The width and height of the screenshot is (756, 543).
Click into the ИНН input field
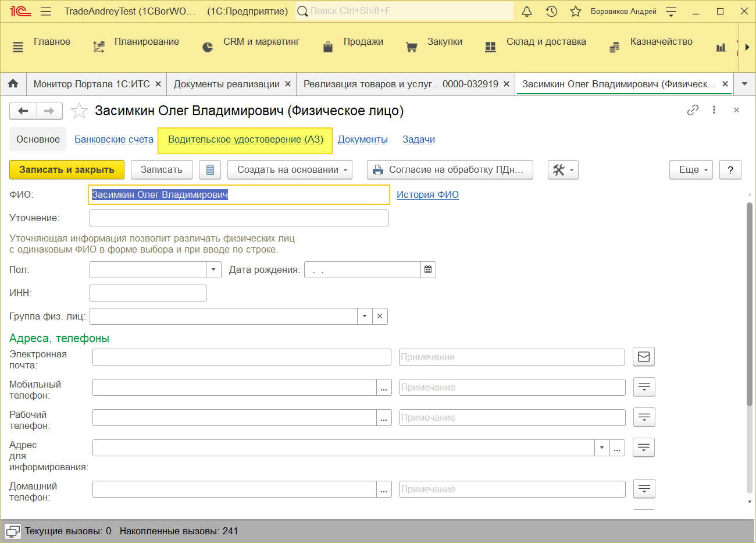click(x=148, y=293)
